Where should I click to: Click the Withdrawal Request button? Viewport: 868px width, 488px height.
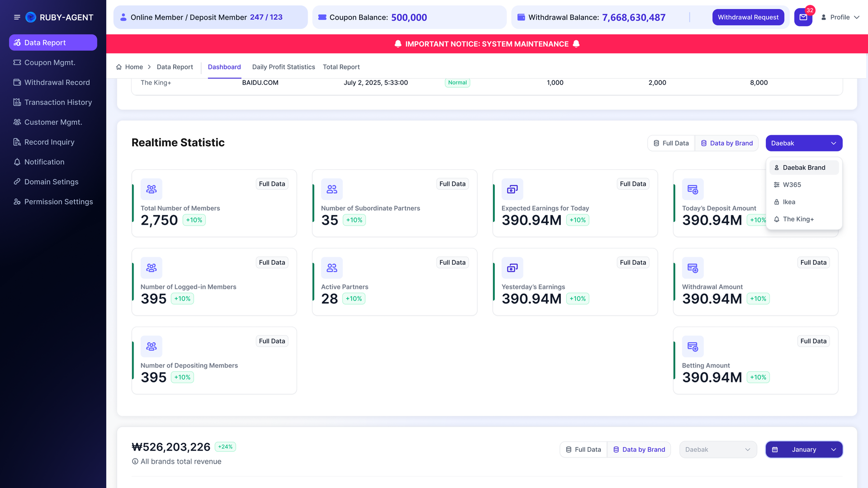tap(748, 17)
